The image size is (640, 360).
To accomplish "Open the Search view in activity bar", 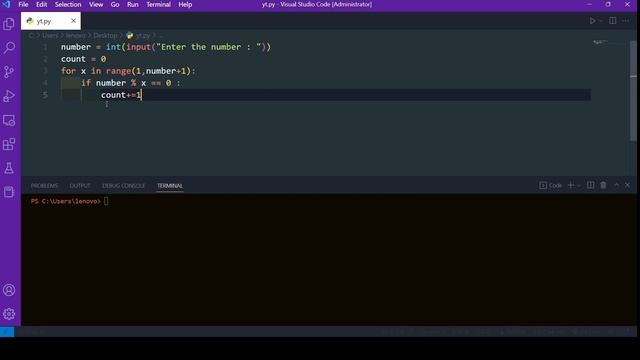I will [9, 48].
